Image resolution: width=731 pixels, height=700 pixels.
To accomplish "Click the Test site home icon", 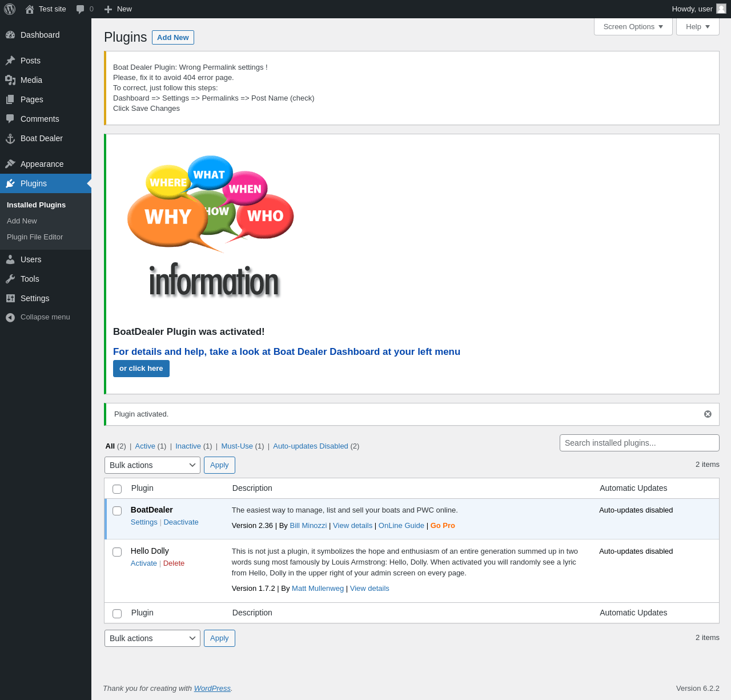I will 30,9.
